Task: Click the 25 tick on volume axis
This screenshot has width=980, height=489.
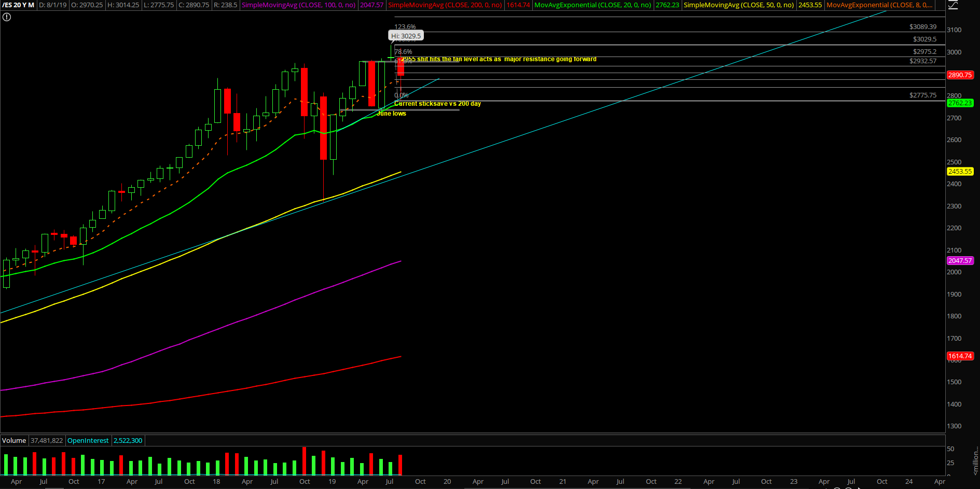Action: [x=950, y=463]
